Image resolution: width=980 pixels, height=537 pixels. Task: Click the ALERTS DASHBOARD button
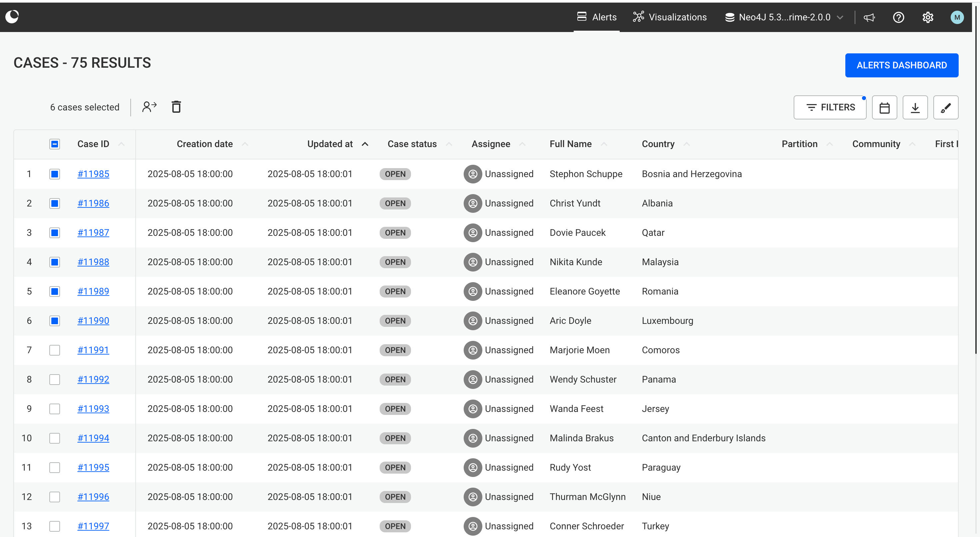[x=901, y=65]
